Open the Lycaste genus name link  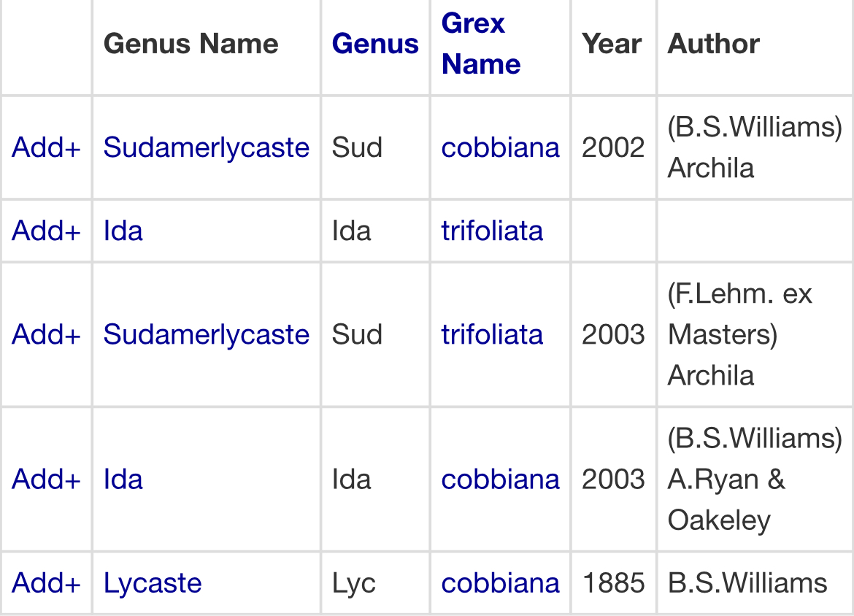pyautogui.click(x=153, y=583)
